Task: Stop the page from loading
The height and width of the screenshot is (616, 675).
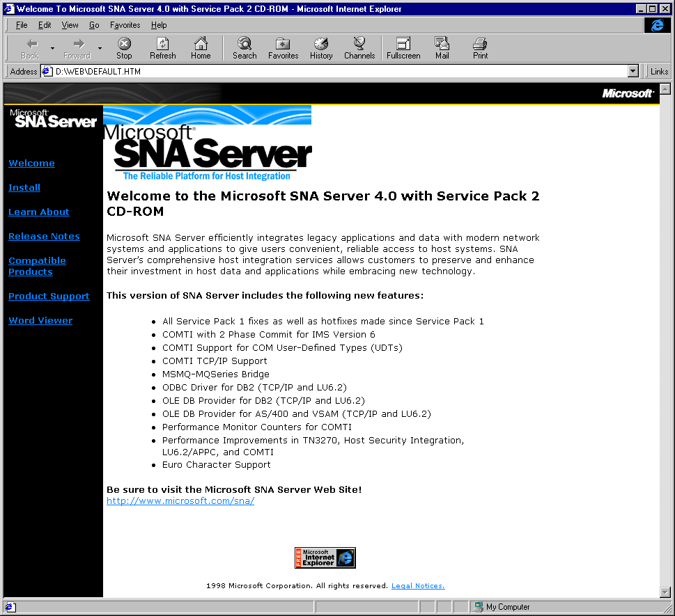Action: 124,48
